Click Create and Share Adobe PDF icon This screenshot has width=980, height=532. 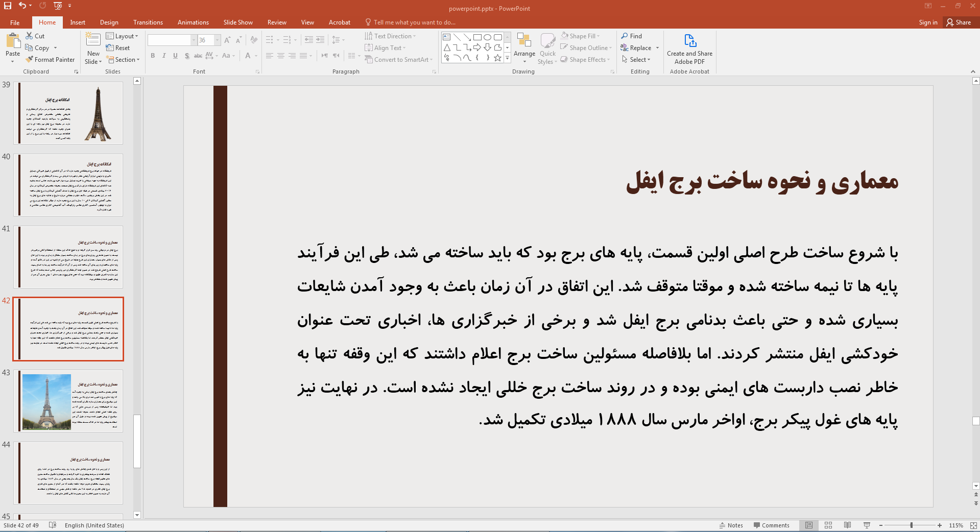pyautogui.click(x=690, y=41)
